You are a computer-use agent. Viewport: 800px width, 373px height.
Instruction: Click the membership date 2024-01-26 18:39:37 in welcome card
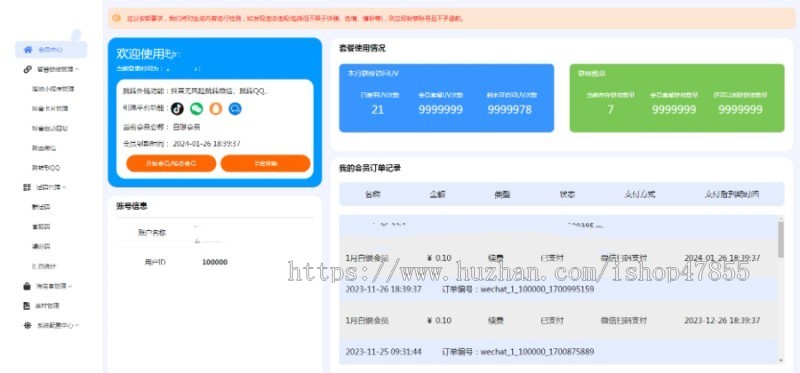click(x=207, y=144)
